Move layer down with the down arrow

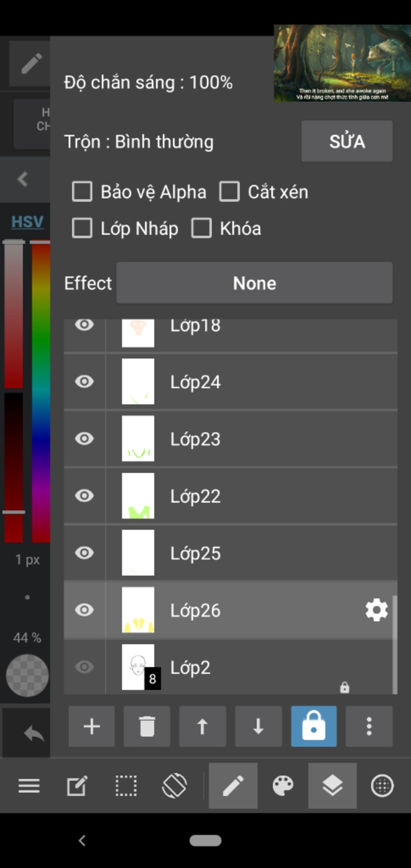(x=258, y=726)
